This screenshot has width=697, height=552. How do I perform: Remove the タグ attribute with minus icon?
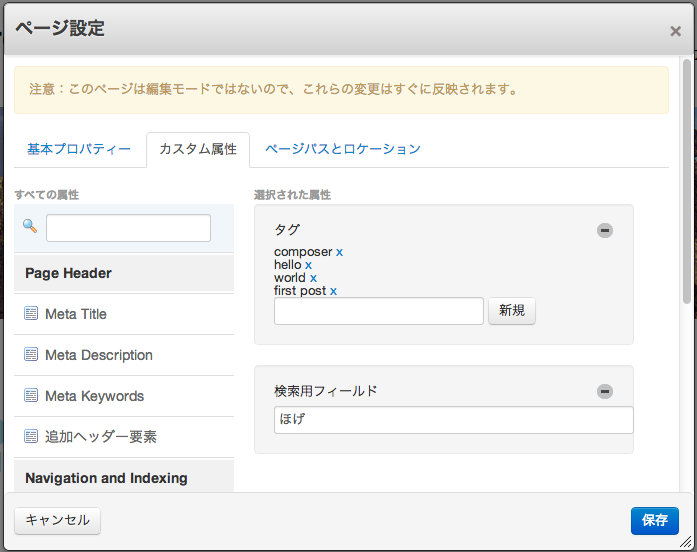(604, 230)
